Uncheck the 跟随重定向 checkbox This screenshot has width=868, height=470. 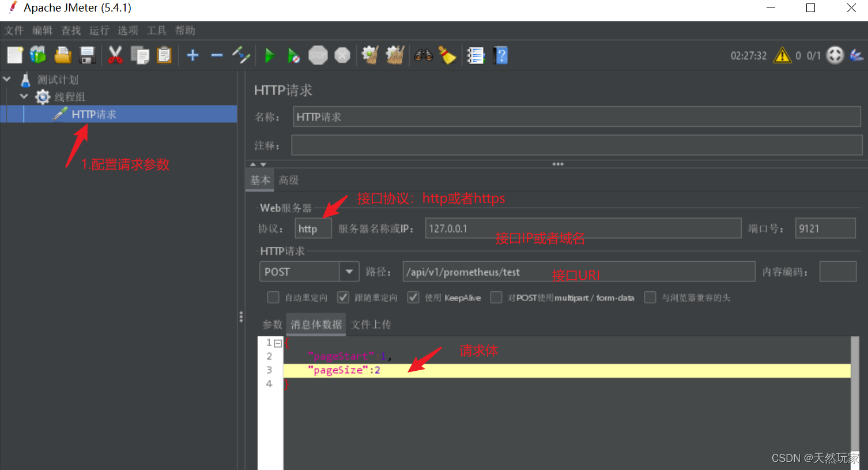(344, 298)
